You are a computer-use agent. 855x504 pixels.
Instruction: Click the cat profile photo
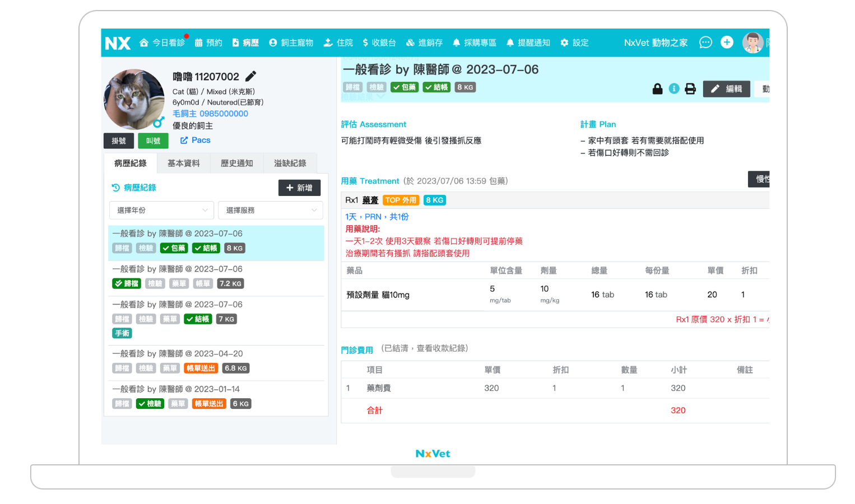tap(134, 99)
